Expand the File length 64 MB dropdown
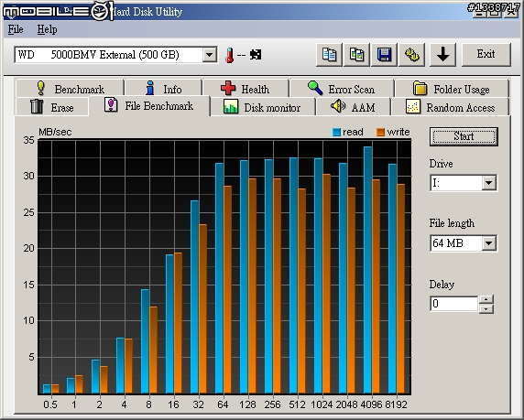The height and width of the screenshot is (420, 524). 488,243
